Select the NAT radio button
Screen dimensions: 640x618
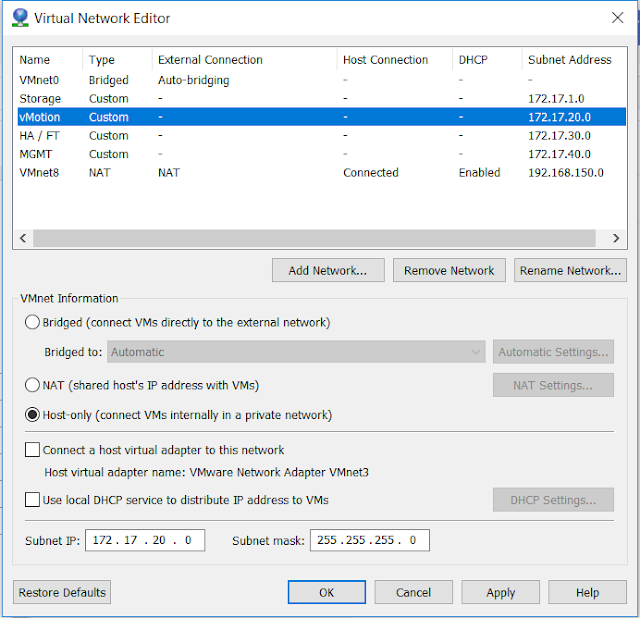tap(32, 385)
